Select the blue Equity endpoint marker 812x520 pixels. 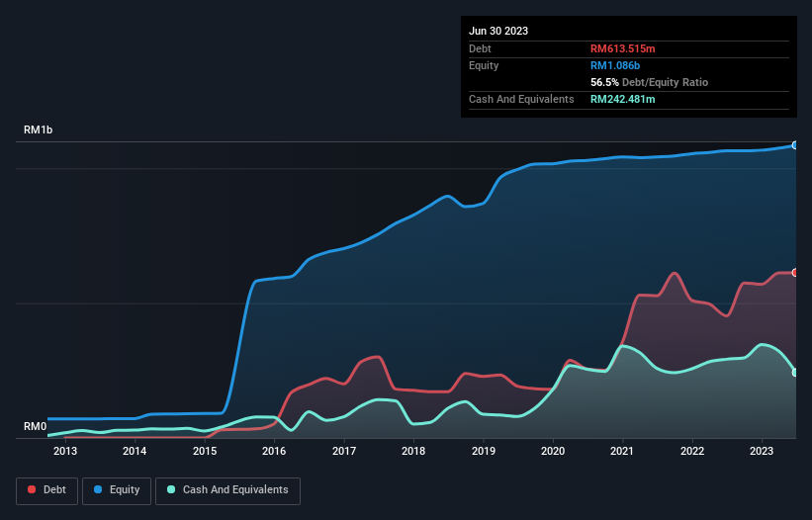point(795,145)
